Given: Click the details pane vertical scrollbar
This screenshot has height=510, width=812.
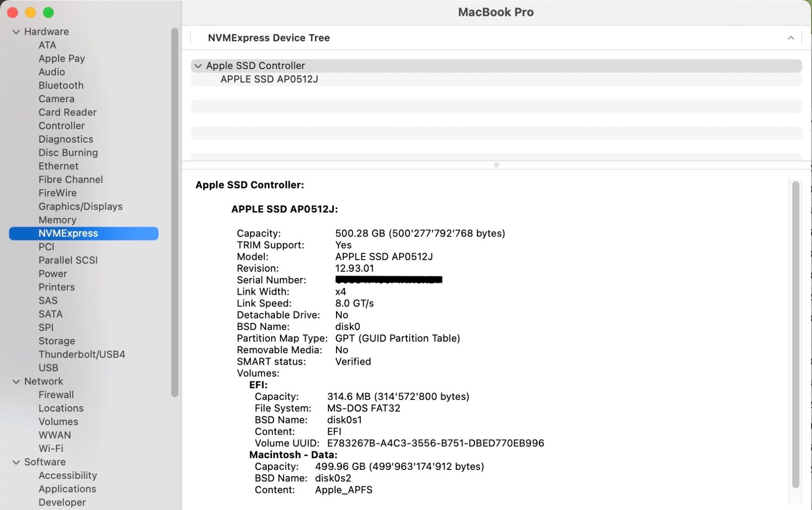Looking at the screenshot, I should [x=795, y=334].
